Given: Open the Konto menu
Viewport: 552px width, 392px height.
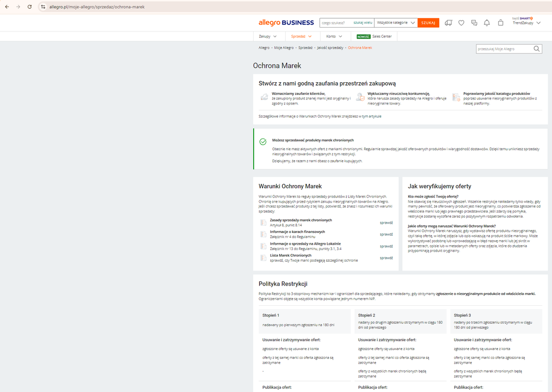Looking at the screenshot, I should click(x=334, y=36).
